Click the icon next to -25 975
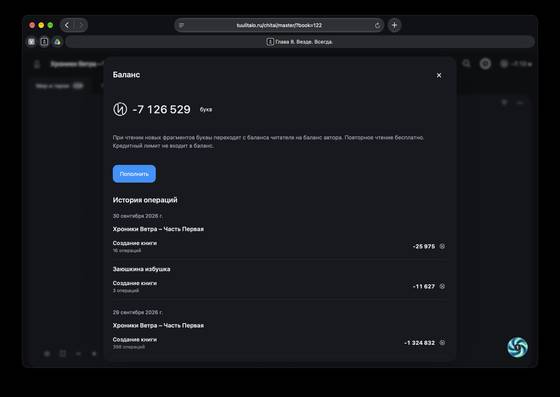 tap(442, 246)
